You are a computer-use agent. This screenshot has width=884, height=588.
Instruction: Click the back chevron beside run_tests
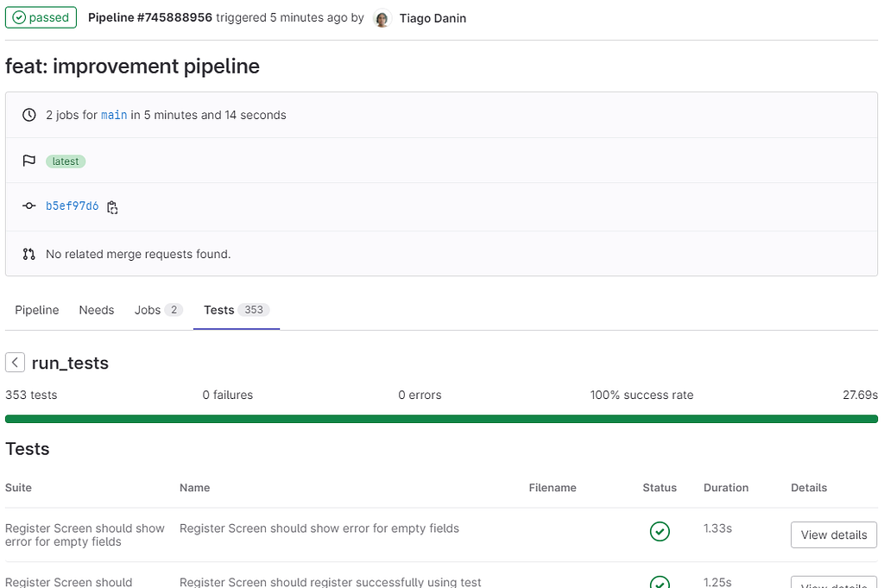coord(15,363)
